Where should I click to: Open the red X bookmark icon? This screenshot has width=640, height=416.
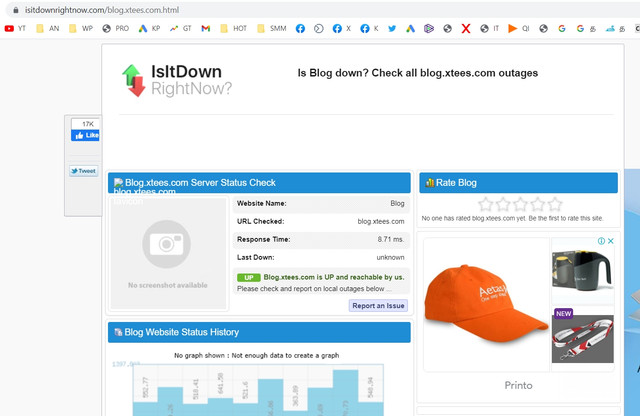(466, 29)
